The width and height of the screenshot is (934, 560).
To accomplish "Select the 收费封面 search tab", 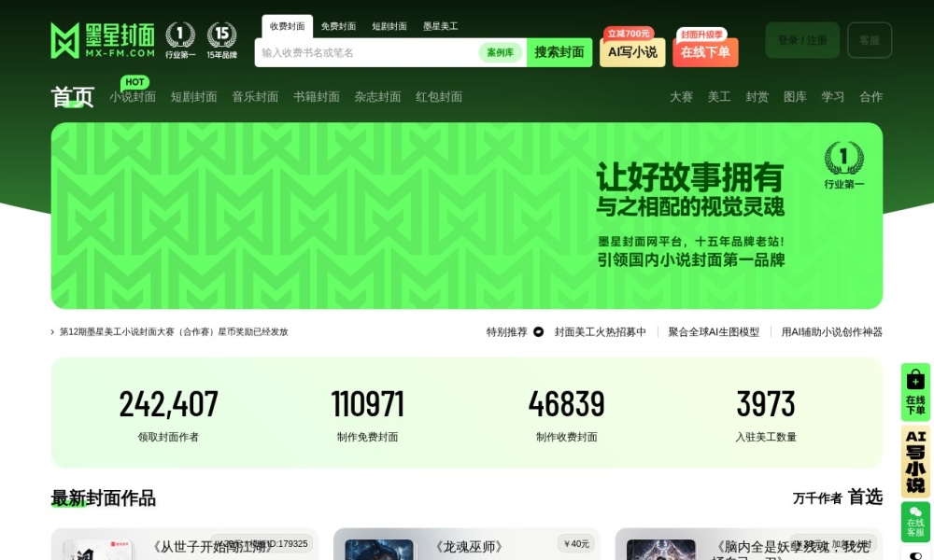I will point(287,26).
